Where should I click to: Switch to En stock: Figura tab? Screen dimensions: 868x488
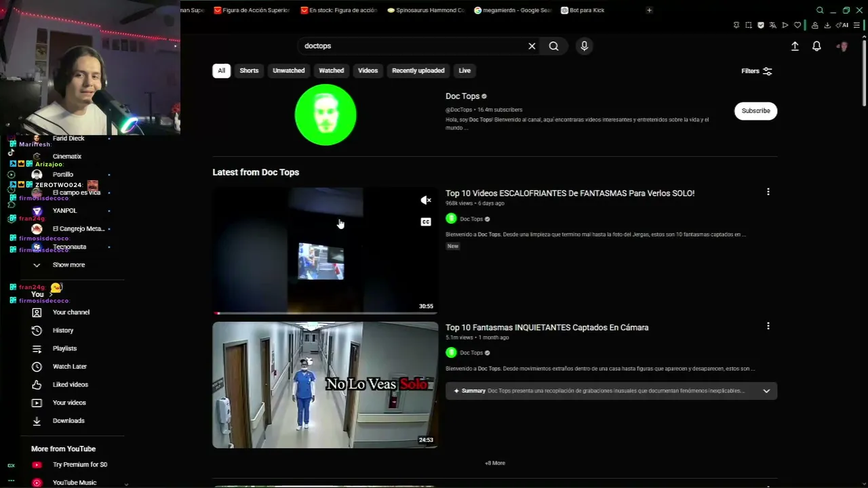[338, 10]
